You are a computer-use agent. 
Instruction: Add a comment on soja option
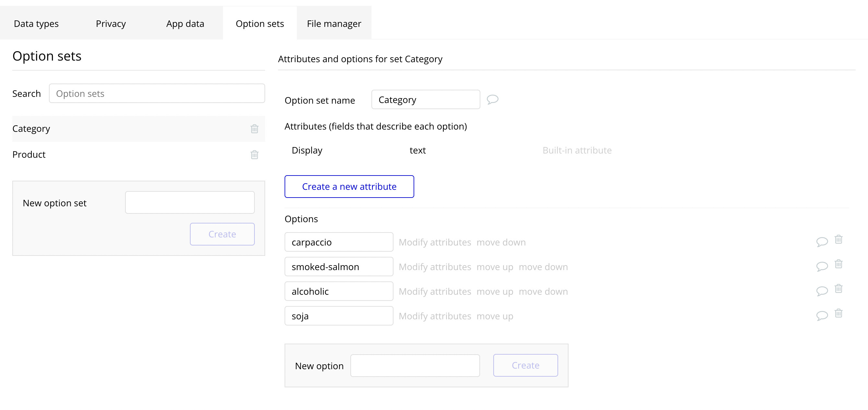[x=822, y=315]
